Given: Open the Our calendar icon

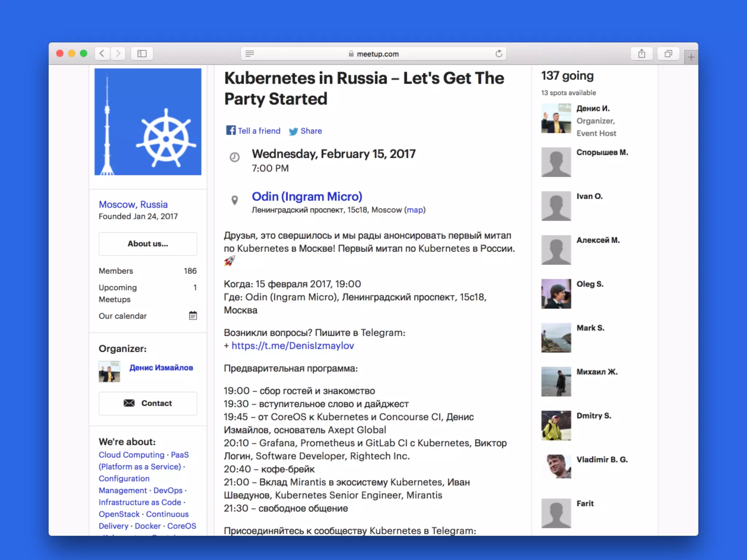Looking at the screenshot, I should tap(193, 315).
